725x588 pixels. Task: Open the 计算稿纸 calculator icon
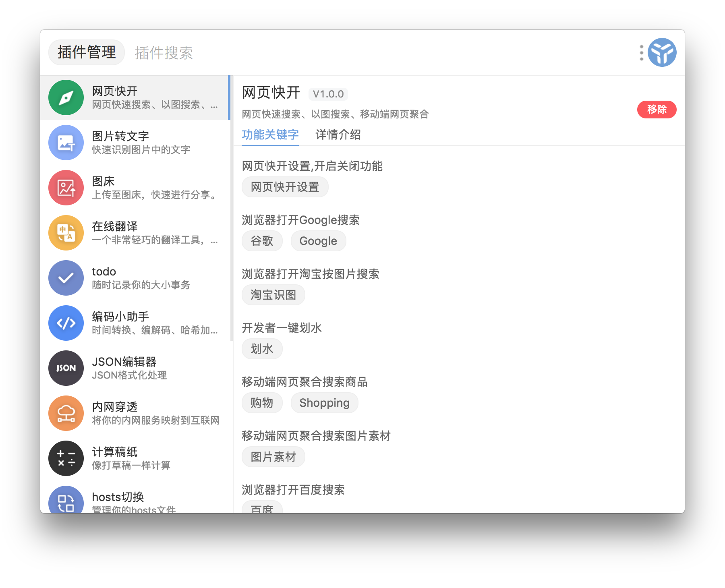pyautogui.click(x=66, y=458)
